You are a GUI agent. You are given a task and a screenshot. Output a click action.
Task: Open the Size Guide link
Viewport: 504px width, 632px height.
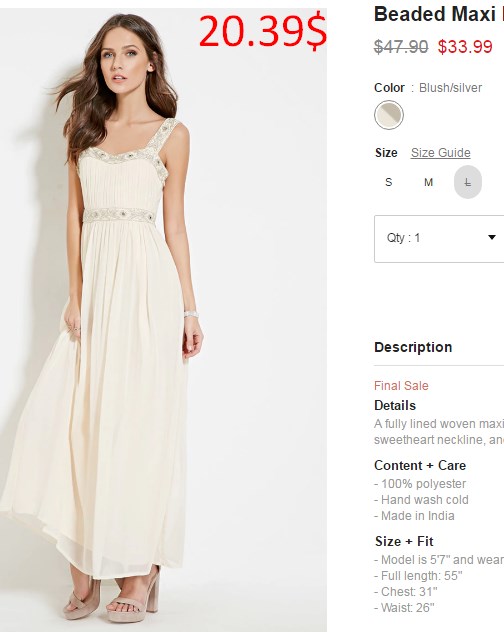pos(440,153)
